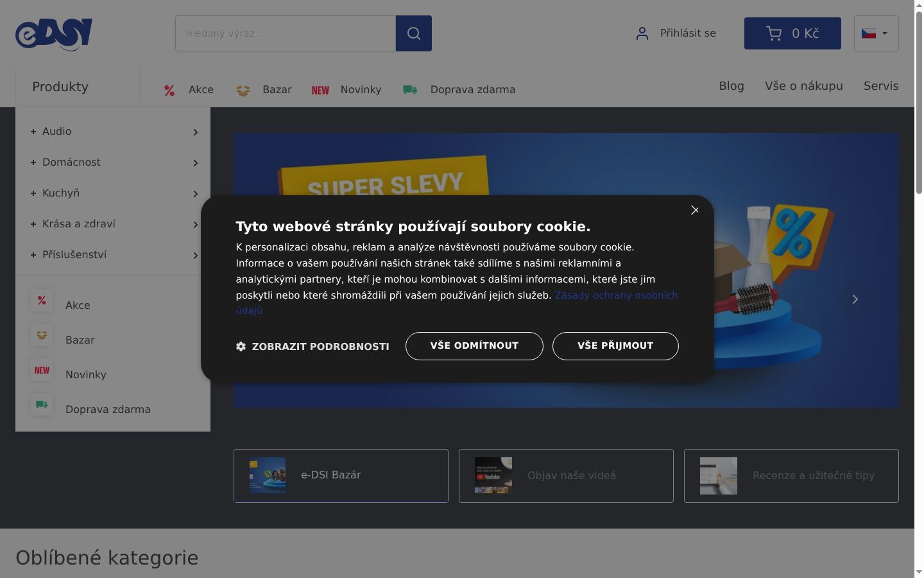Click the plus sign before Kuchyň
Image resolution: width=924 pixels, height=578 pixels.
33,193
